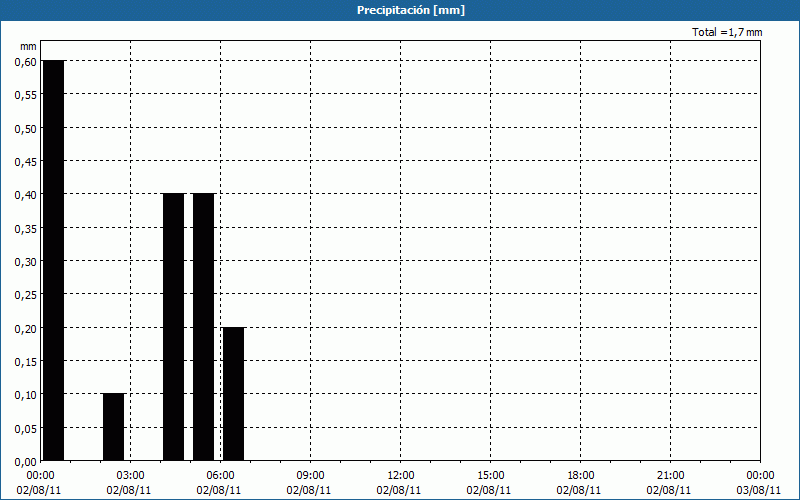
Task: Click the 0,45 y-axis value
Action: point(26,162)
